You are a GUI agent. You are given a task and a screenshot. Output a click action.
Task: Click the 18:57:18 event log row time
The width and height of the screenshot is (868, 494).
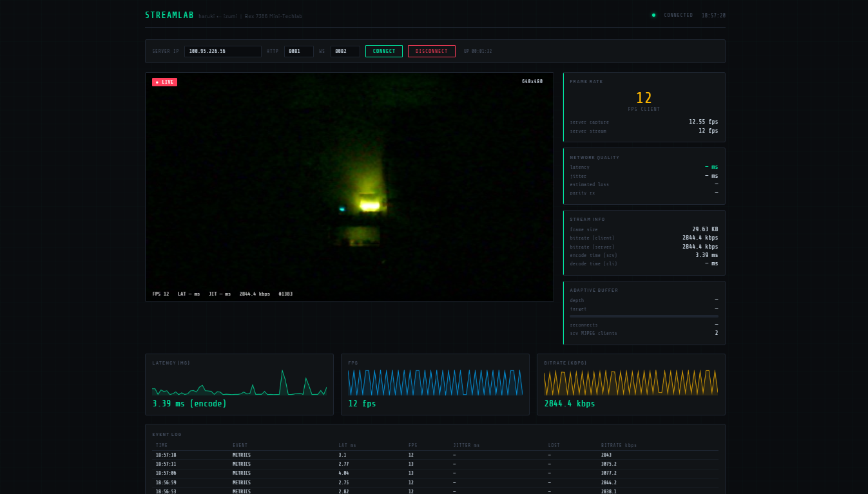tap(166, 455)
